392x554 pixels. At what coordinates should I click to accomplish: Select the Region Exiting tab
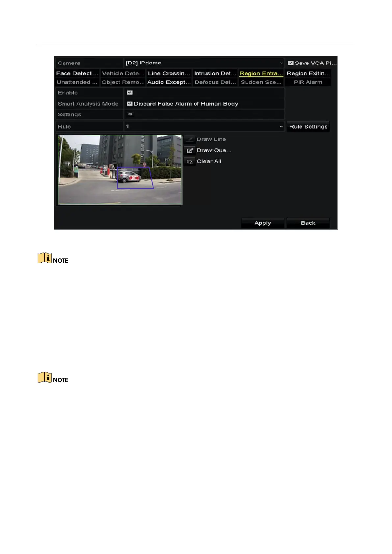(308, 73)
